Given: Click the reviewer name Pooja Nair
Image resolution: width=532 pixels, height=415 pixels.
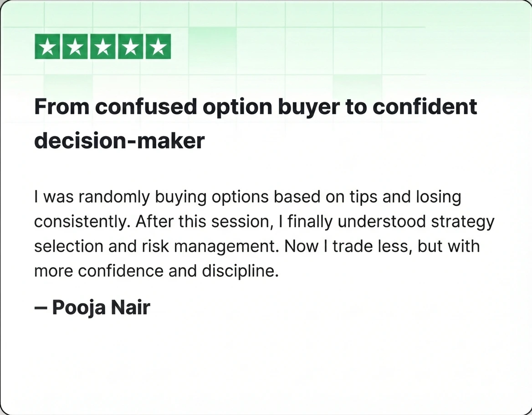Looking at the screenshot, I should (101, 308).
